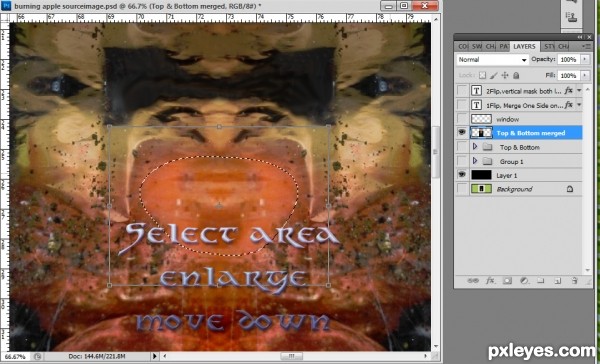Show the Top & Bottom group
The width and height of the screenshot is (600, 364).
point(462,147)
